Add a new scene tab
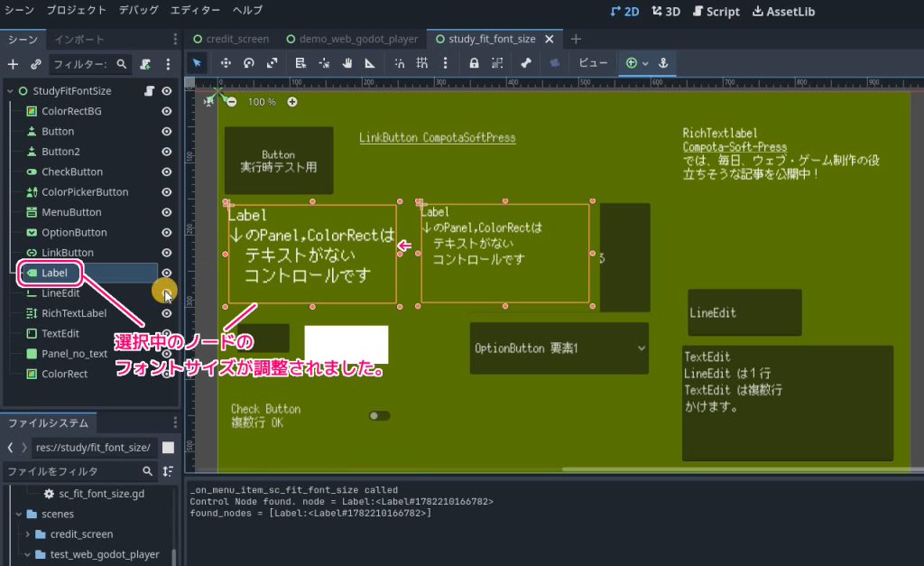The image size is (924, 566). pos(576,39)
